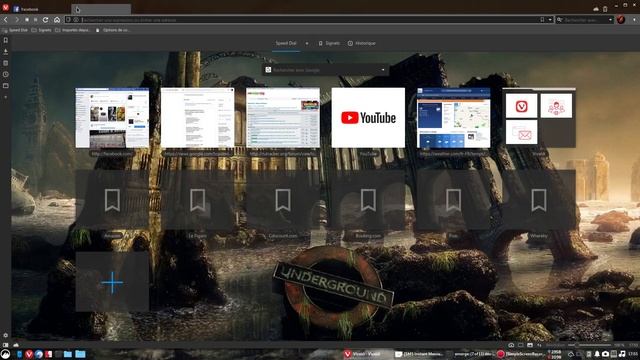640x360 pixels.
Task: Go forward using the forward arrow
Action: tap(16, 20)
